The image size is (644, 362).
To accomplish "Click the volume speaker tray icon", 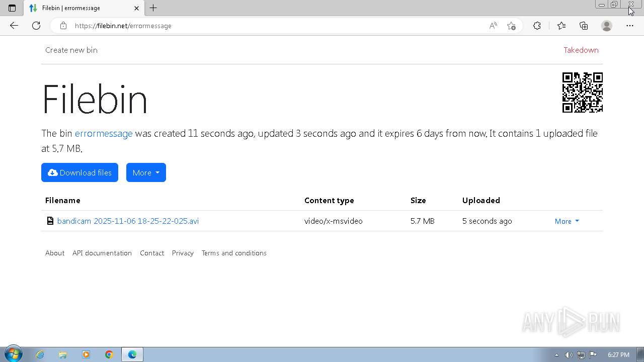I will click(569, 355).
